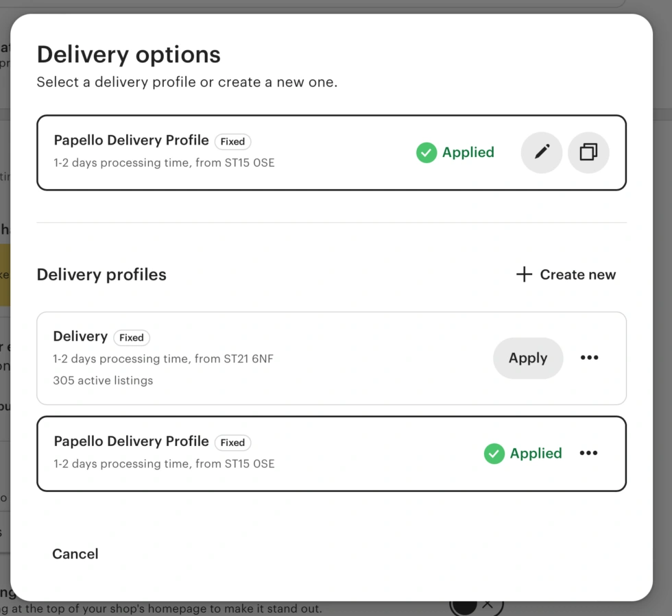Open three-dot menu for lower Papello Delivery Profile

coord(588,454)
